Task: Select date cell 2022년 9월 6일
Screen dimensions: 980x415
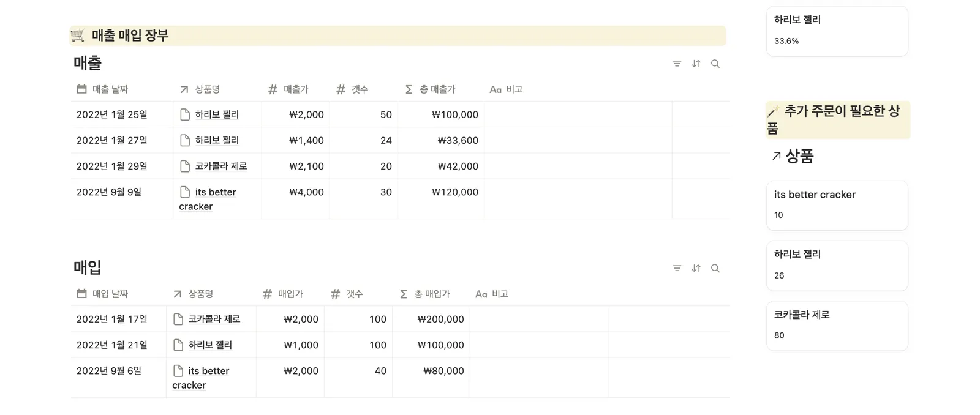Action: (x=118, y=378)
